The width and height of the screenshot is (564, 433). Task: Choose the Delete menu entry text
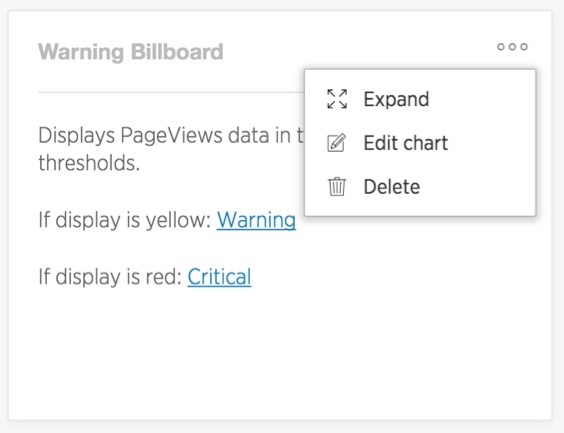pyautogui.click(x=392, y=187)
